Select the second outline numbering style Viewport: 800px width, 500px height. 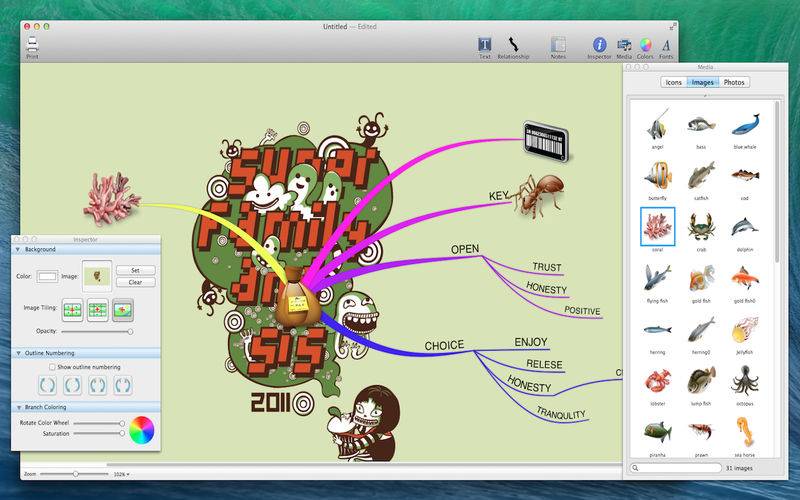(72, 385)
